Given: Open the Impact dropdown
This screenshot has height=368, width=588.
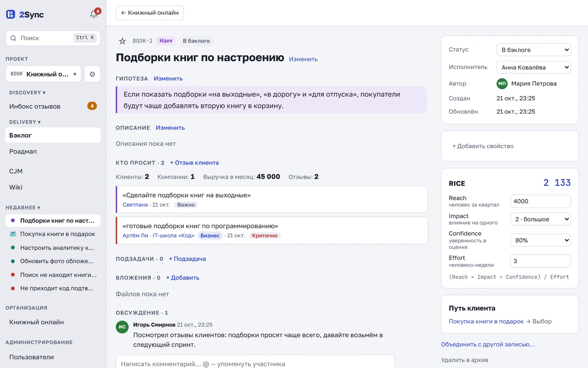Looking at the screenshot, I should pos(541,219).
